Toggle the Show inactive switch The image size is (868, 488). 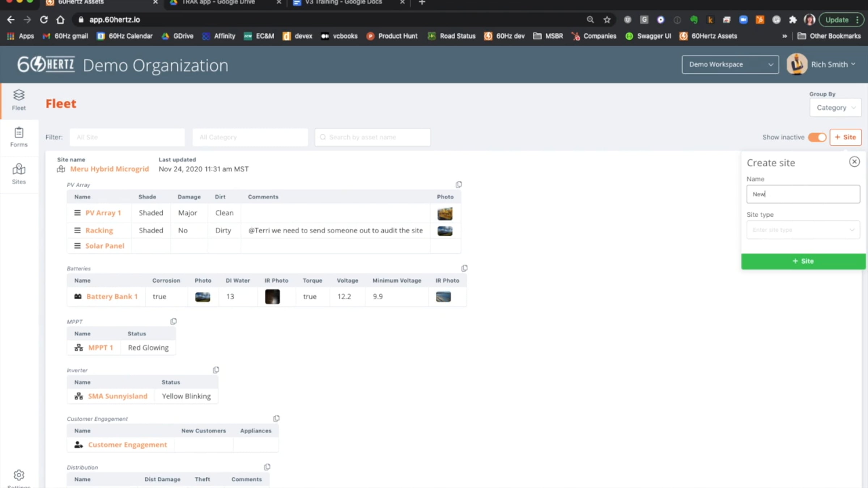pyautogui.click(x=817, y=137)
